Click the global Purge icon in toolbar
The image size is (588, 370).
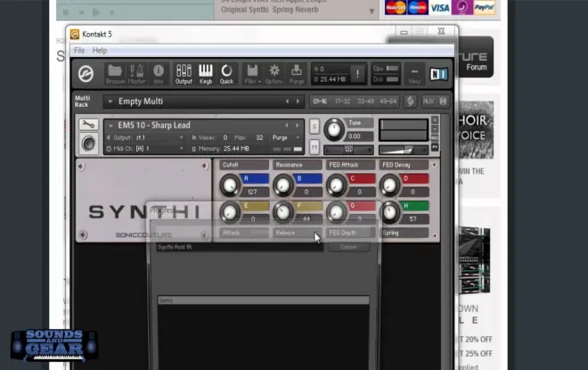pyautogui.click(x=297, y=74)
